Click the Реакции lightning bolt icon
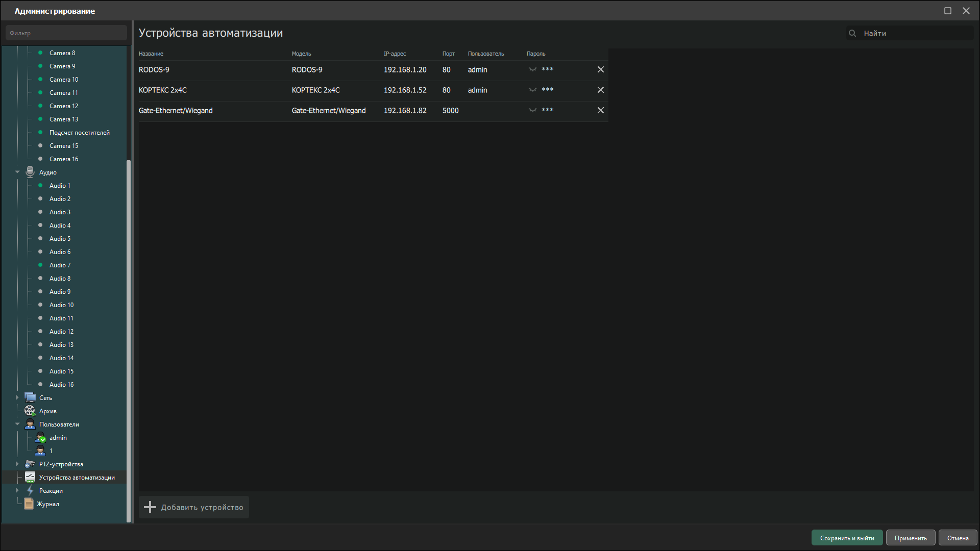This screenshot has height=551, width=980. pyautogui.click(x=30, y=491)
